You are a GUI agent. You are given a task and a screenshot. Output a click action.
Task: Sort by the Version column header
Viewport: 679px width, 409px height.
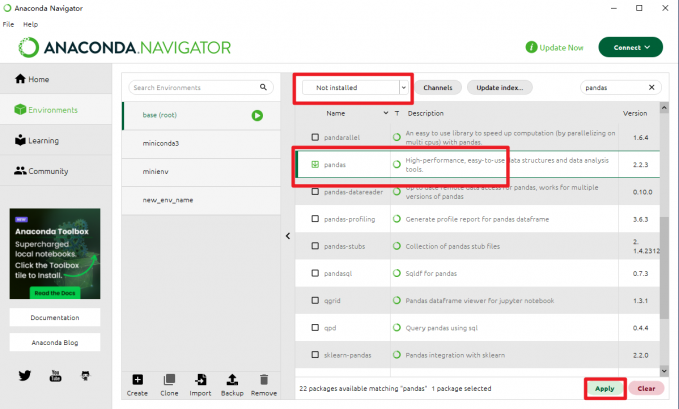635,113
